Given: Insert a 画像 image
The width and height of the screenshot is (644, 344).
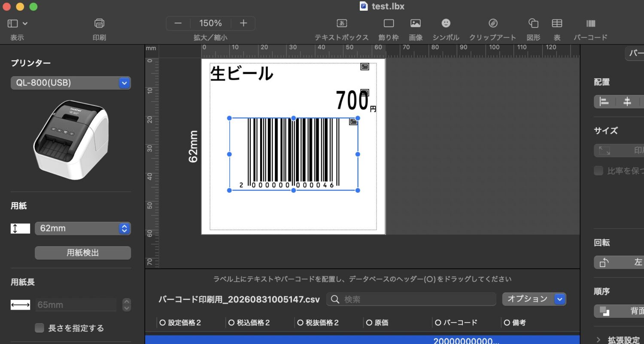Looking at the screenshot, I should 416,23.
